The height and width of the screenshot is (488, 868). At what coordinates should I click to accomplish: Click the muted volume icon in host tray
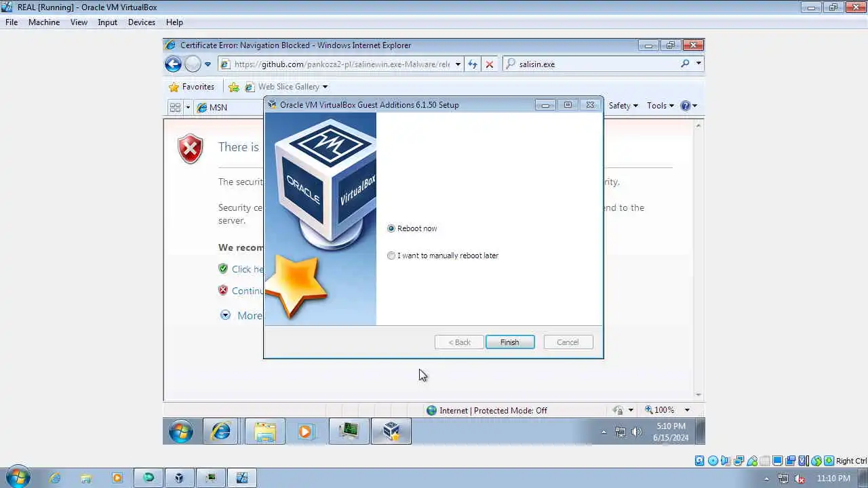[800, 479]
